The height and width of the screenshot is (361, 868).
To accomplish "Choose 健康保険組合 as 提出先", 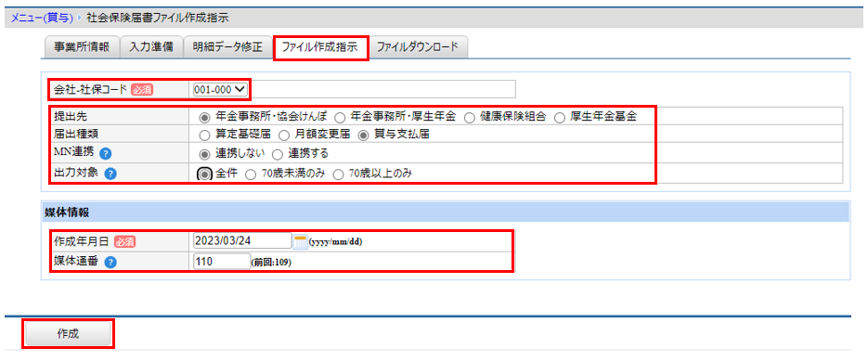I will [x=470, y=117].
